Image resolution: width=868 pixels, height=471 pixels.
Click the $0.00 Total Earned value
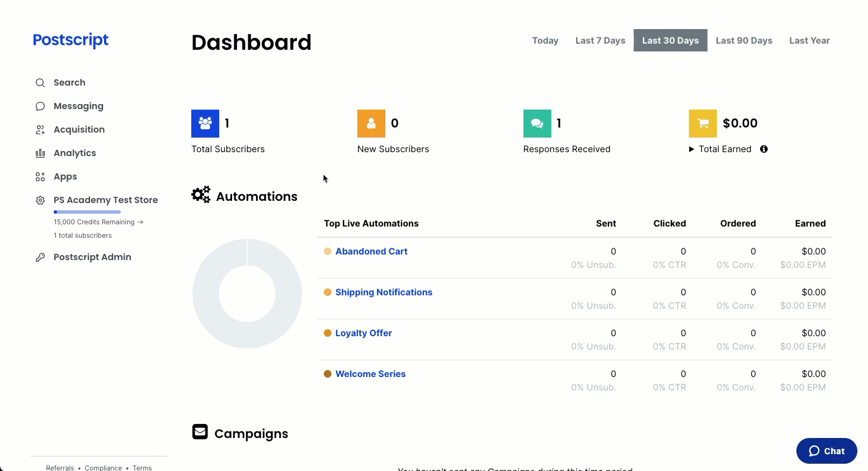point(740,124)
